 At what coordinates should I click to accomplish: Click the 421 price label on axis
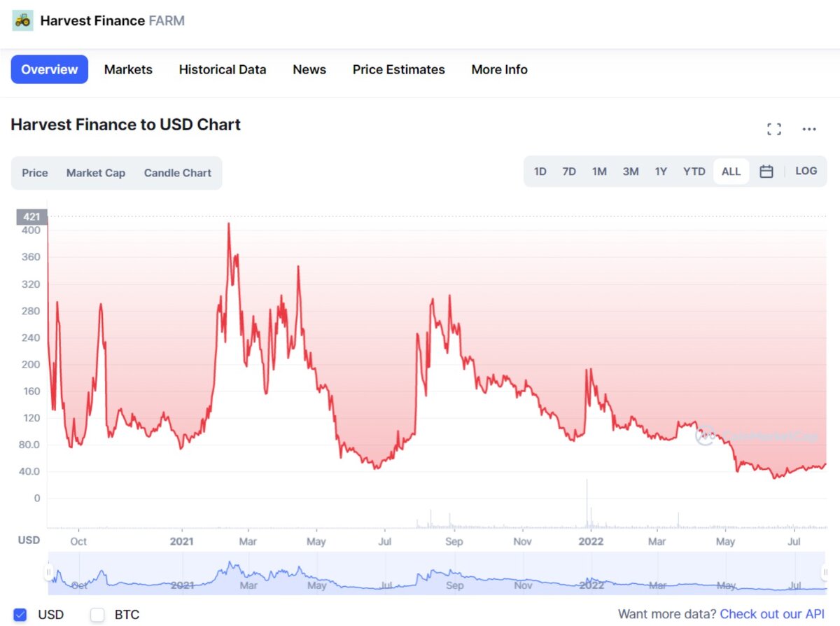coord(31,216)
